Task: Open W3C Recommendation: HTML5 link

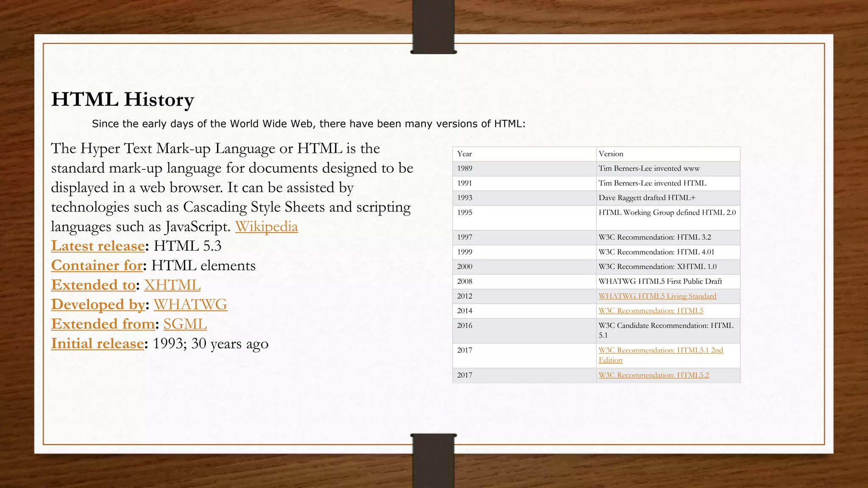Action: [x=651, y=311]
